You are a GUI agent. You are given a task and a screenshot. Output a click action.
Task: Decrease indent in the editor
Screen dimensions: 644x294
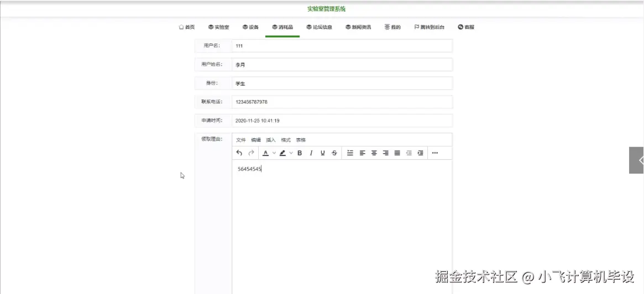pyautogui.click(x=409, y=153)
